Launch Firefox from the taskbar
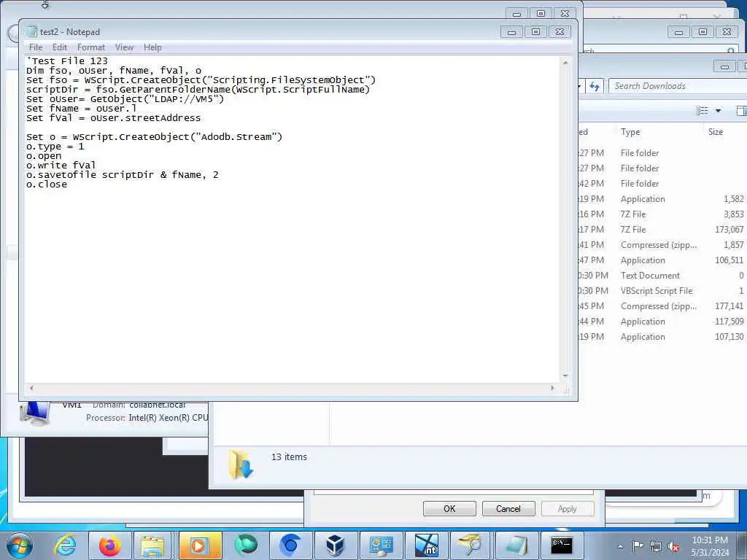 coord(109,545)
